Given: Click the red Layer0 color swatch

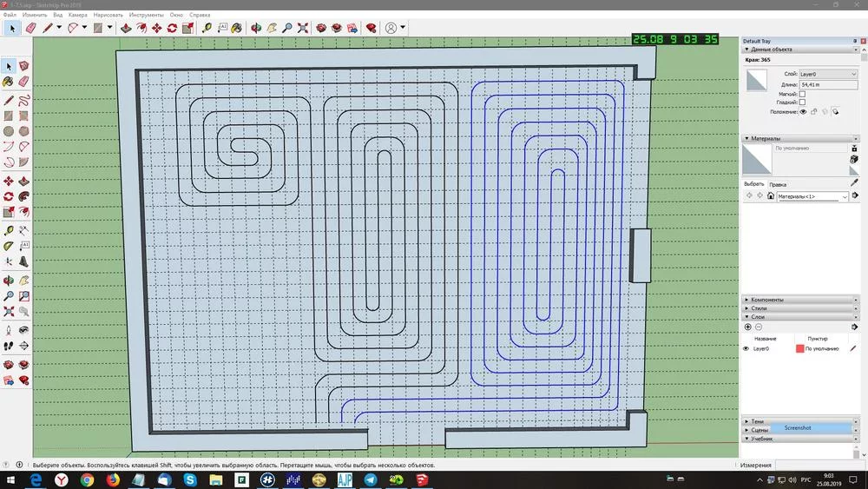Looking at the screenshot, I should [x=800, y=348].
